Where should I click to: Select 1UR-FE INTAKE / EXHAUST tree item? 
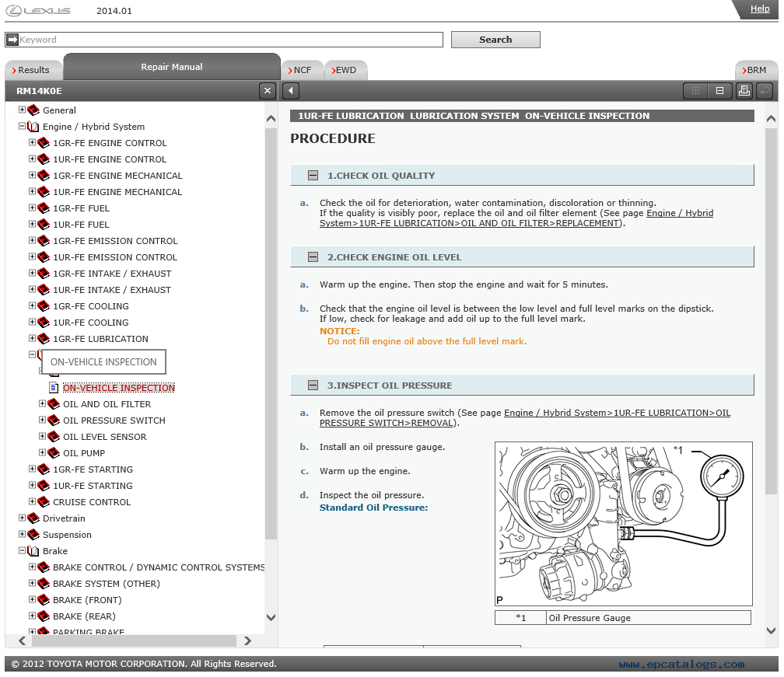(112, 290)
